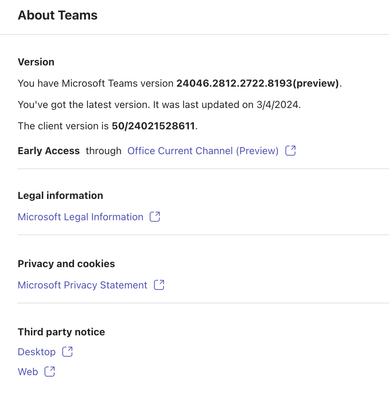Click the Version section heading

(36, 62)
